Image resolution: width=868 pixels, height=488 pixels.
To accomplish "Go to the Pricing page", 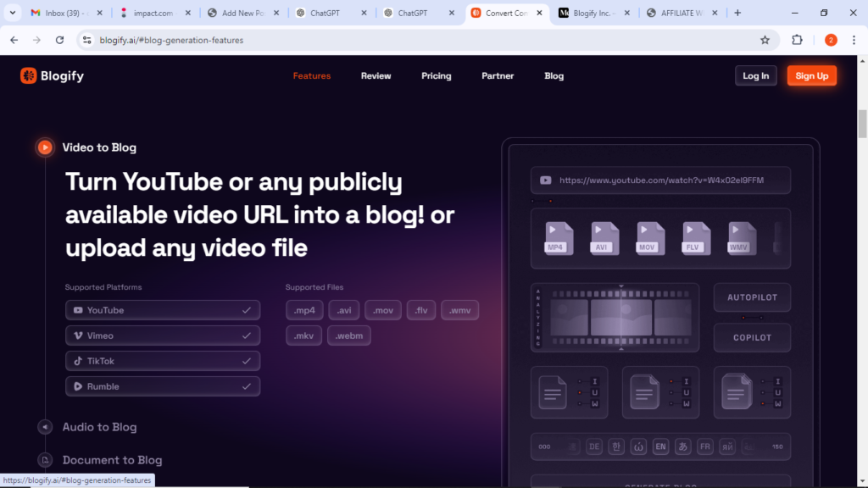I will point(437,75).
